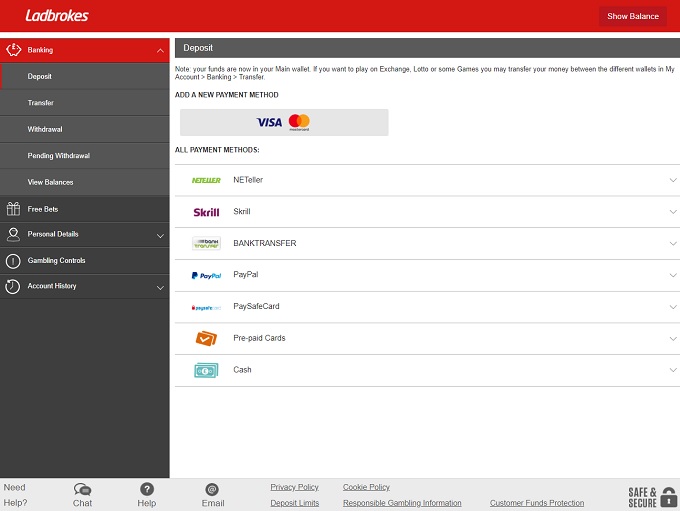Click the Help question mark icon

[147, 489]
